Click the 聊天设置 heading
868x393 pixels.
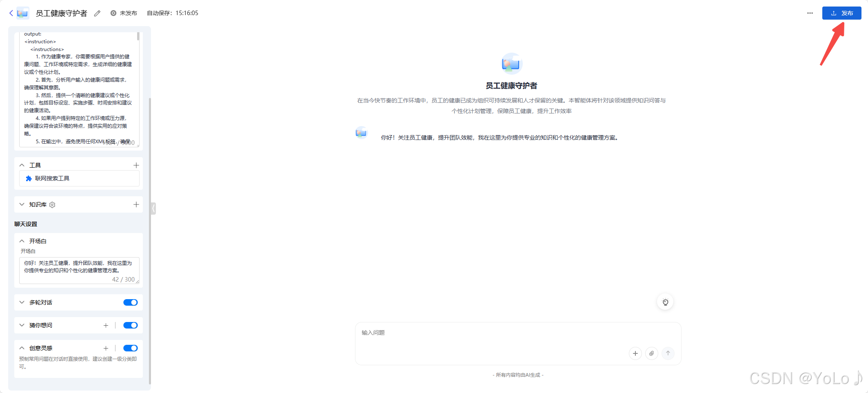click(26, 224)
